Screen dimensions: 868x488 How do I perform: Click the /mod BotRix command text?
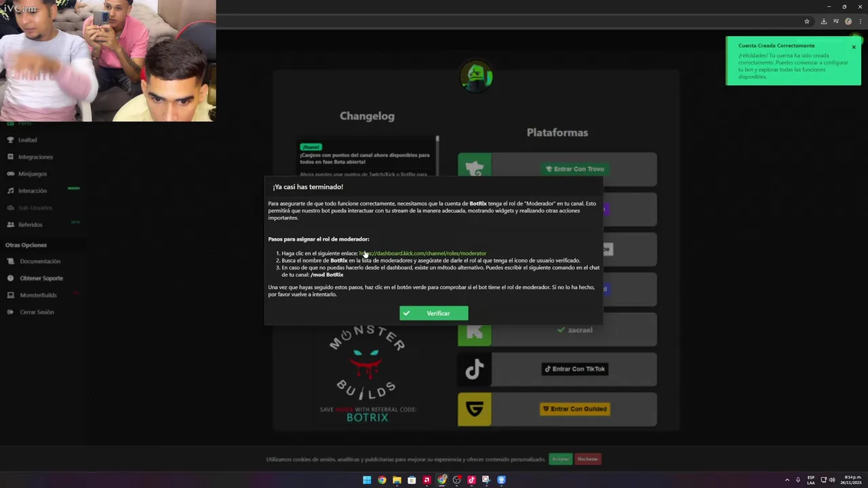327,274
